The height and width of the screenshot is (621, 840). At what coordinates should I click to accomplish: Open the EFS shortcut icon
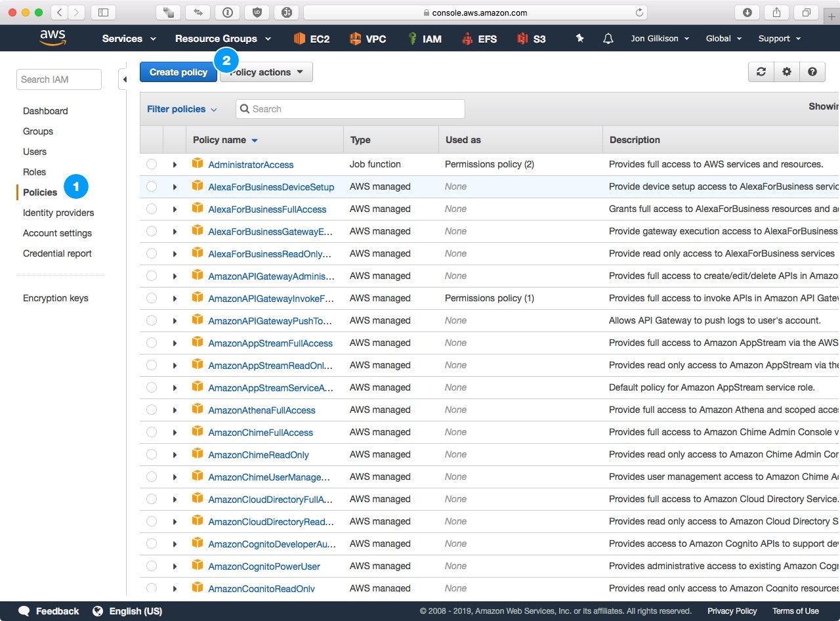click(x=467, y=39)
